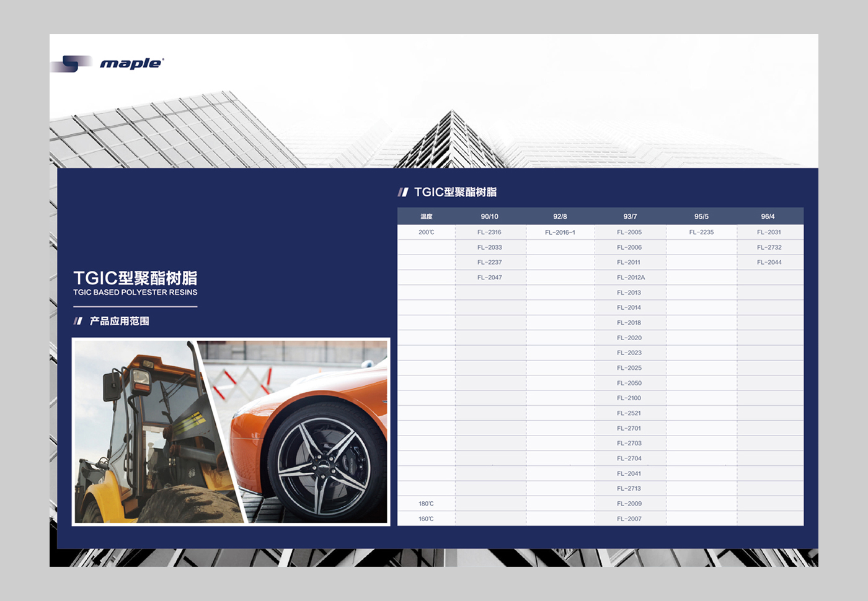Select the 180℃ temperature row label
Viewport: 868px width, 601px height.
(x=426, y=504)
